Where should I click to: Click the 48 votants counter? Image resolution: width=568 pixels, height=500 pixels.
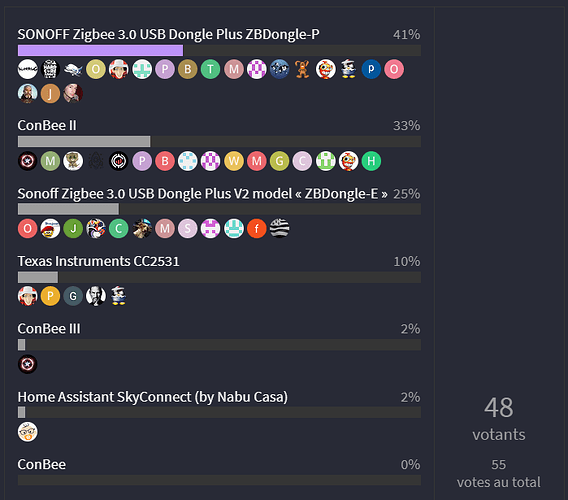click(x=499, y=419)
